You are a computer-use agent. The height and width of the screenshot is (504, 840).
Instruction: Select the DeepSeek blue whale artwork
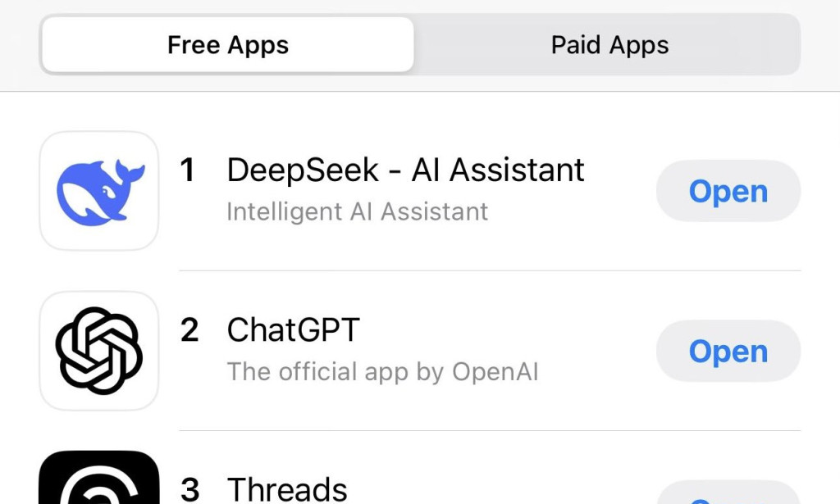tap(98, 190)
